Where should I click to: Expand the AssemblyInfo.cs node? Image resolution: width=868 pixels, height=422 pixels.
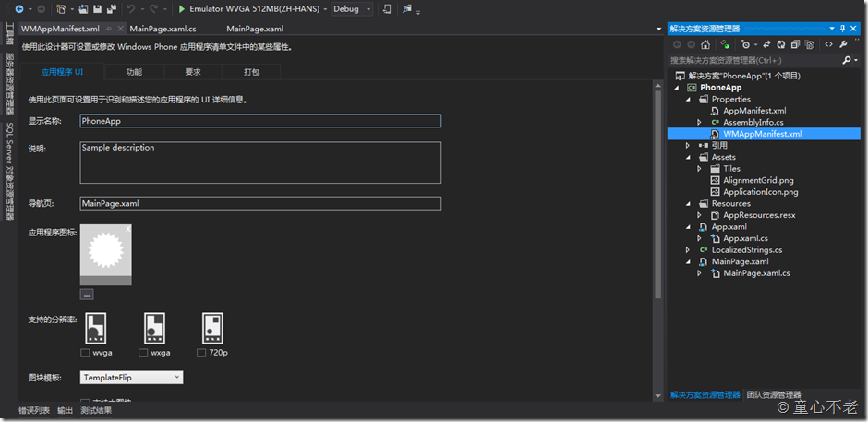tap(699, 123)
